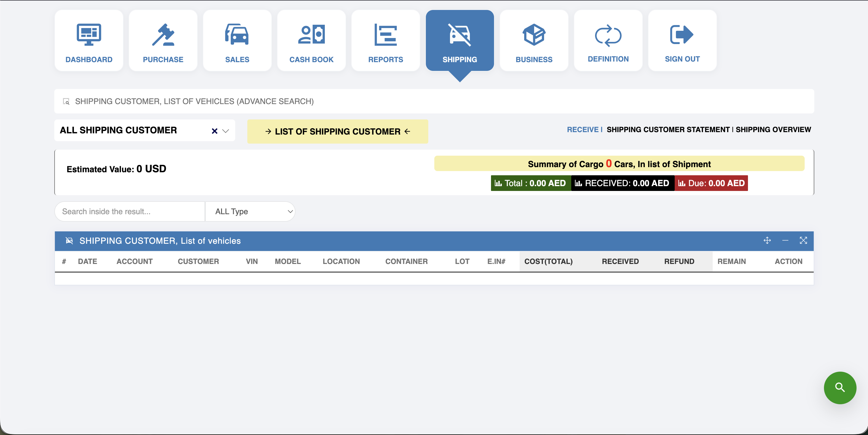Image resolution: width=868 pixels, height=435 pixels.
Task: Click the DEFINITION menu label
Action: point(608,59)
